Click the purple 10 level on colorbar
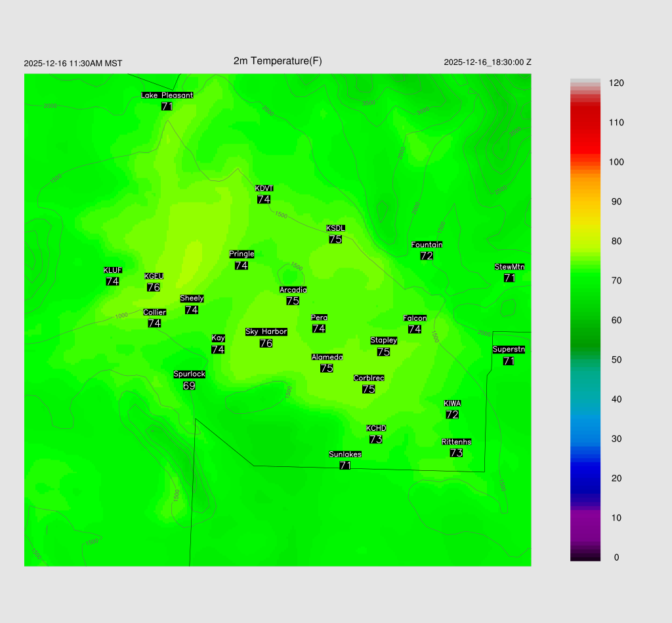The height and width of the screenshot is (623, 672). click(x=585, y=517)
